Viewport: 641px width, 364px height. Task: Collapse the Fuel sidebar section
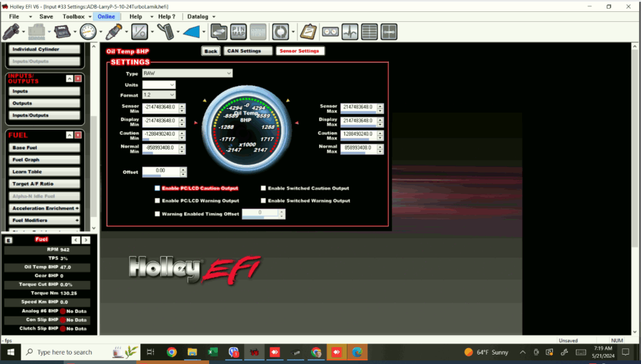69,135
